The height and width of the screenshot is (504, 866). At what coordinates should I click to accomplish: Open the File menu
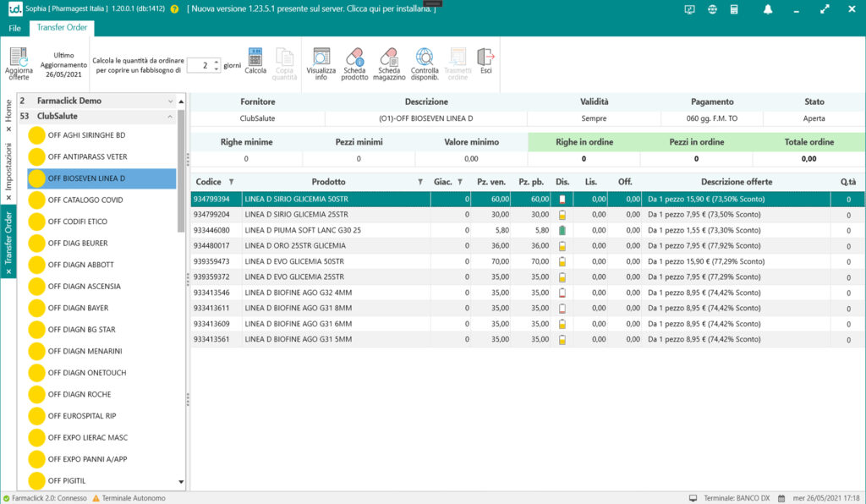coord(14,28)
